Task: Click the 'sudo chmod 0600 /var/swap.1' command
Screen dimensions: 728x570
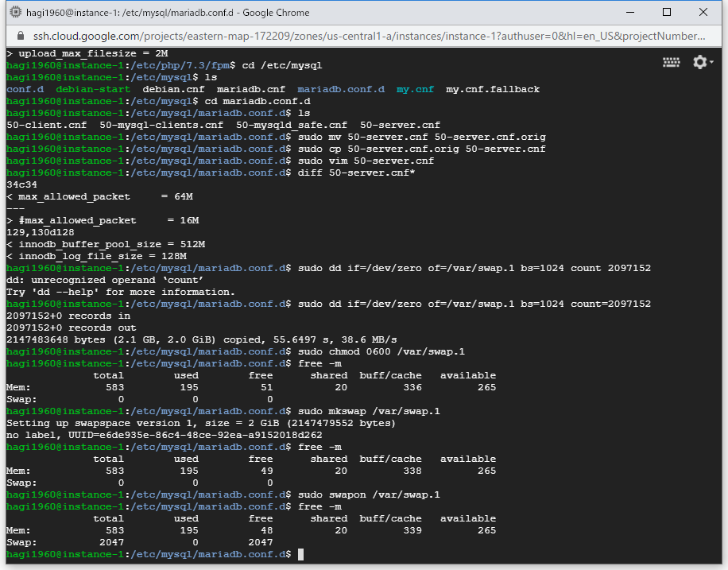Action: [x=381, y=351]
